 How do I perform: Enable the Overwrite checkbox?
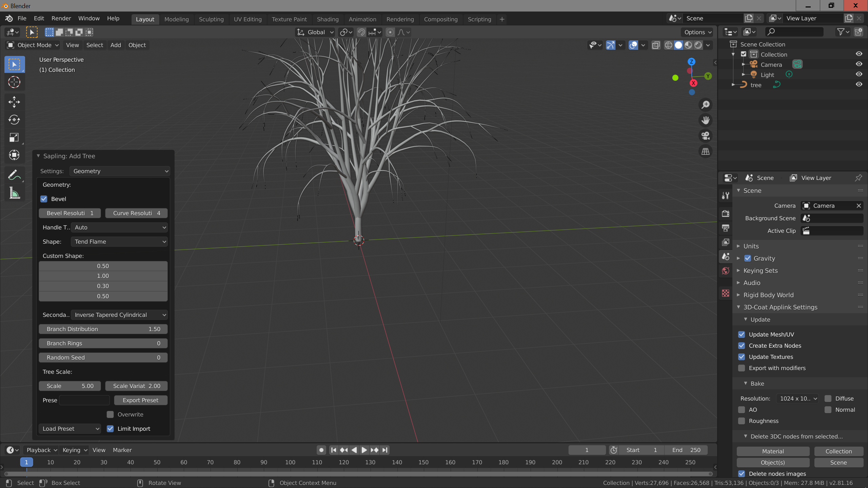[110, 414]
